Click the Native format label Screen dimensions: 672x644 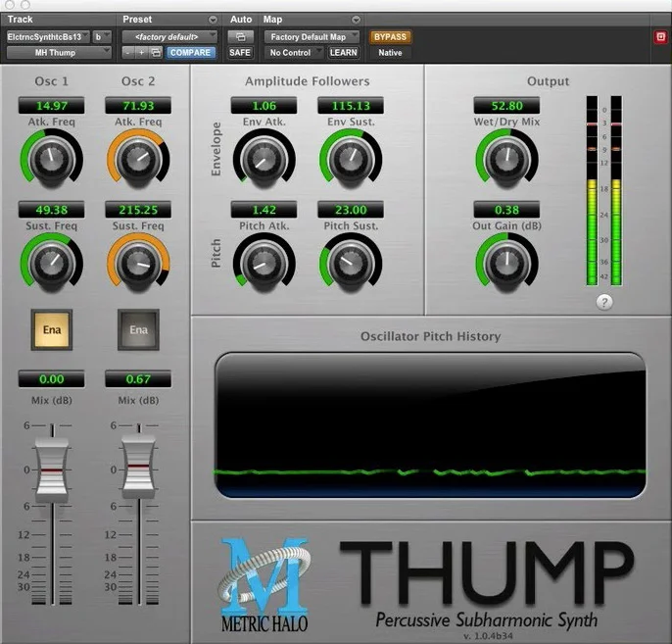pos(390,53)
